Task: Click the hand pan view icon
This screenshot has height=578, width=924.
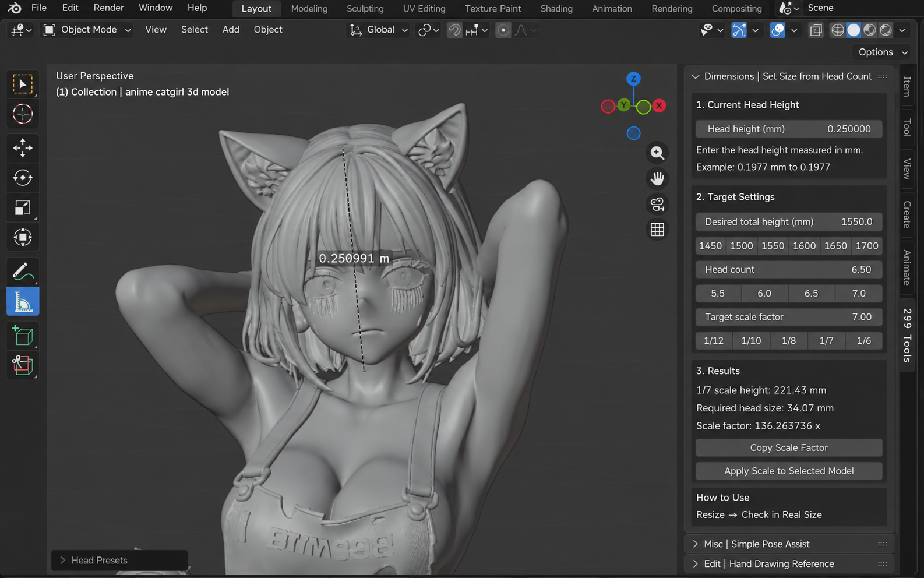Action: pos(657,178)
